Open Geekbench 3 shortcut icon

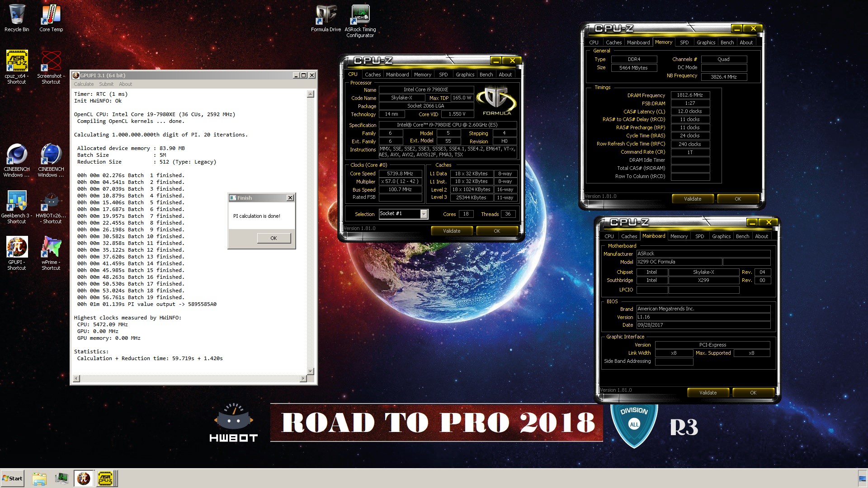click(x=17, y=207)
